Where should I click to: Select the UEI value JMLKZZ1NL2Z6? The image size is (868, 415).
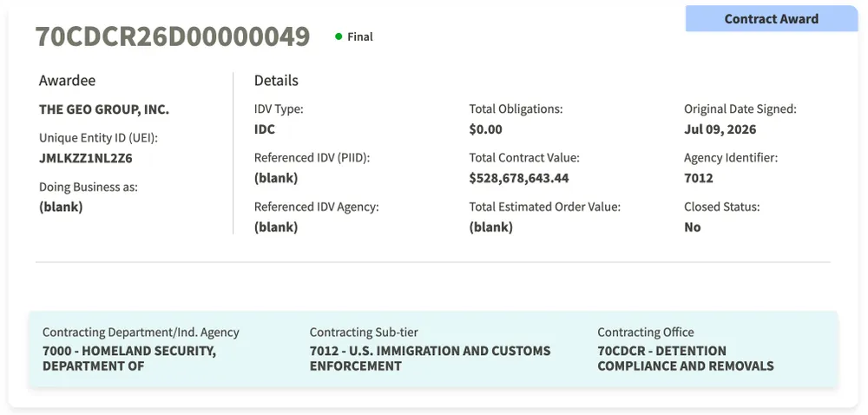click(x=86, y=158)
